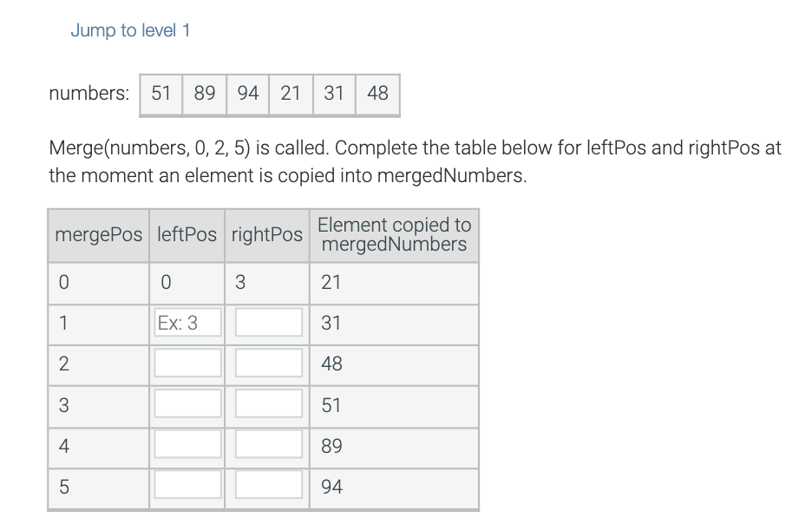Click array cell containing 48
The image size is (812, 524).
pos(377,94)
